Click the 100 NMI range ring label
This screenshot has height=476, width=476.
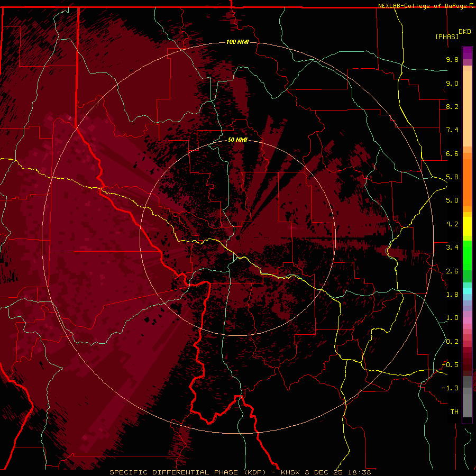(x=237, y=42)
